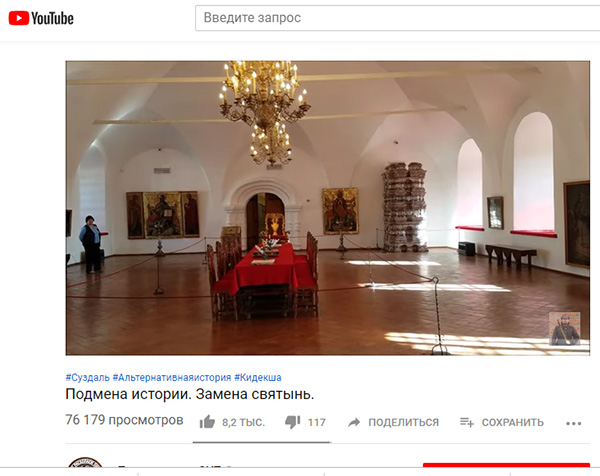The height and width of the screenshot is (476, 600).
Task: Click the video player to play or pause
Action: (x=328, y=208)
